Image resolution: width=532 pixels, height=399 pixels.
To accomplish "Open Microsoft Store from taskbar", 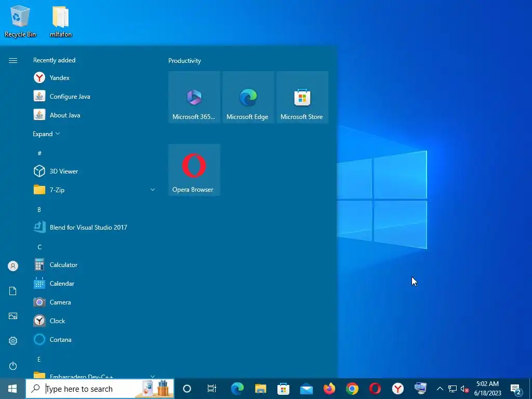I will click(x=283, y=389).
